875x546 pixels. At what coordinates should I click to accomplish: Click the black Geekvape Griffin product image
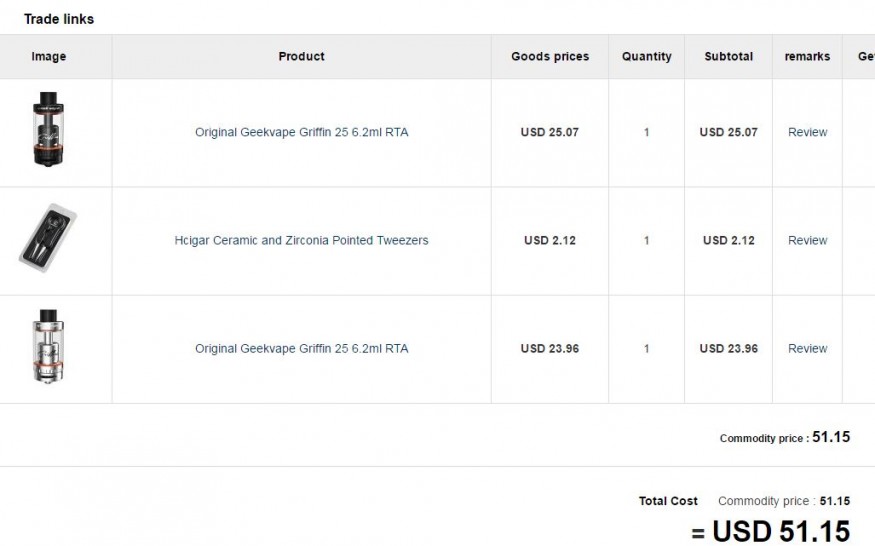(48, 129)
